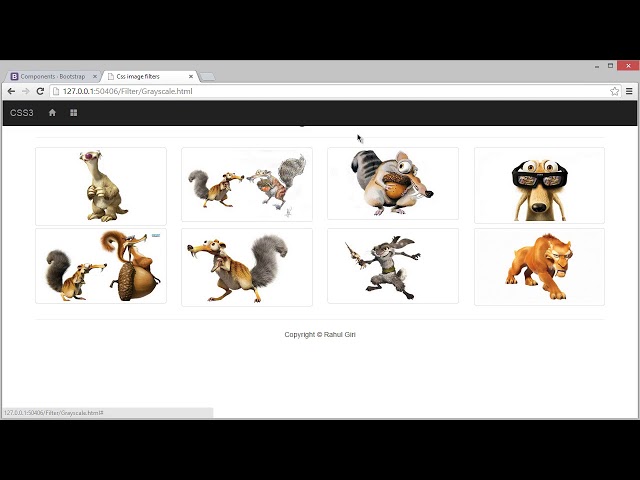The image size is (640, 480).
Task: Click the two squirrels fighting thumbnail
Action: tap(247, 184)
